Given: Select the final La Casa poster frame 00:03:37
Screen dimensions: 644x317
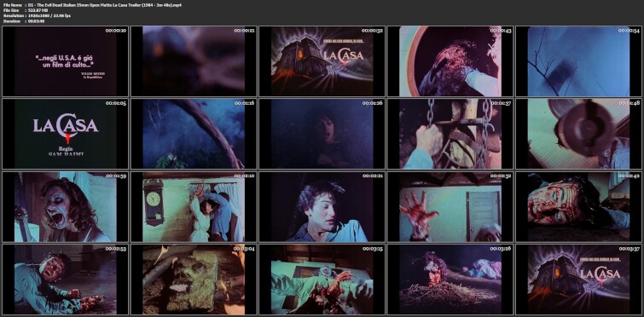Looking at the screenshot, I should (x=578, y=280).
